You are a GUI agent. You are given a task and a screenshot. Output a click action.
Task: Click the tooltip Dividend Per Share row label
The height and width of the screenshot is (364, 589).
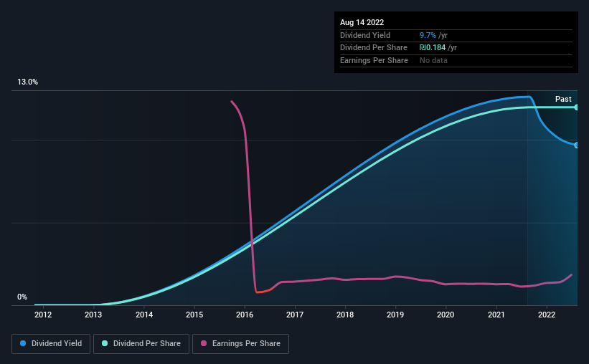[x=373, y=48]
